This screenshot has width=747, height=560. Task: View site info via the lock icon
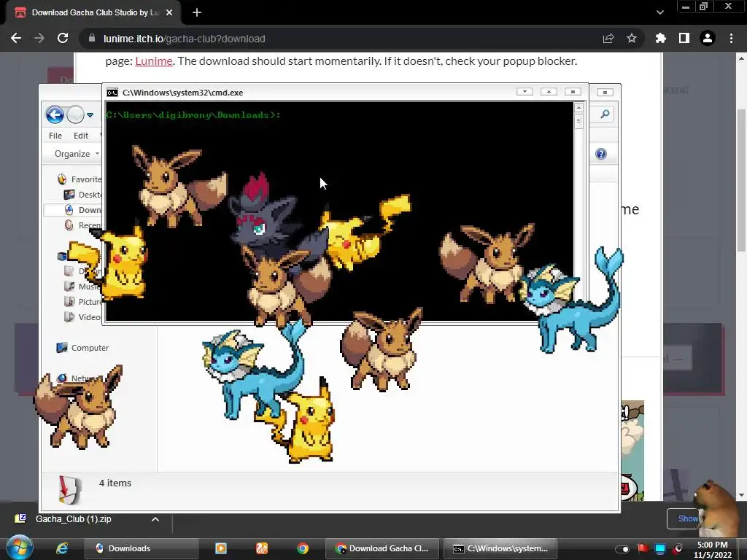[92, 38]
